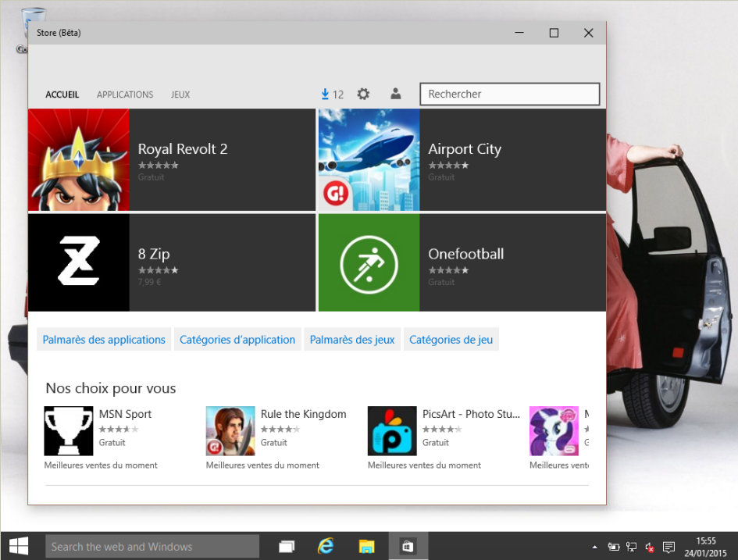Switch to the ACCUEIL tab

pos(62,95)
